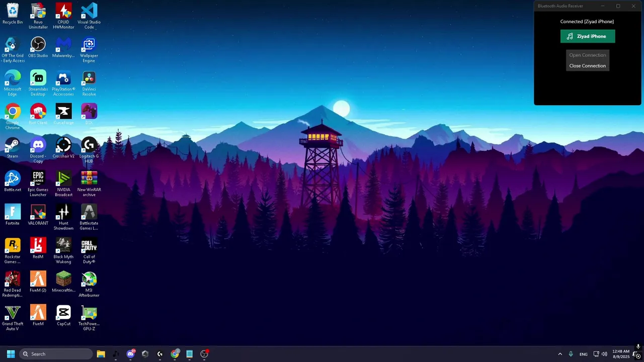Launch Revo Uninstaller from the desktop
The height and width of the screenshot is (362, 644).
coord(38,16)
